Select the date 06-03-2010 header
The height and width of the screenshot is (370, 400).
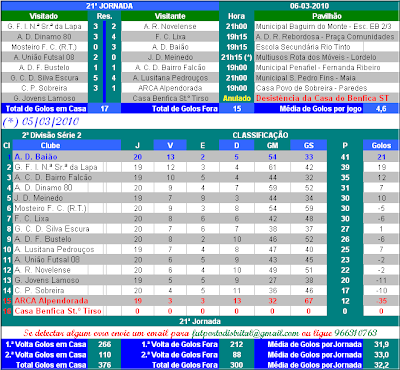[x=309, y=6]
